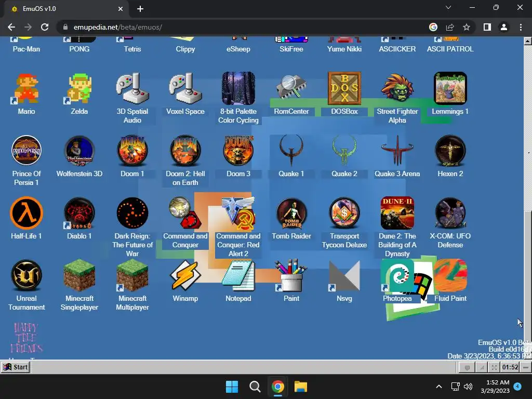Reload the emupedia.net page

coord(45,27)
